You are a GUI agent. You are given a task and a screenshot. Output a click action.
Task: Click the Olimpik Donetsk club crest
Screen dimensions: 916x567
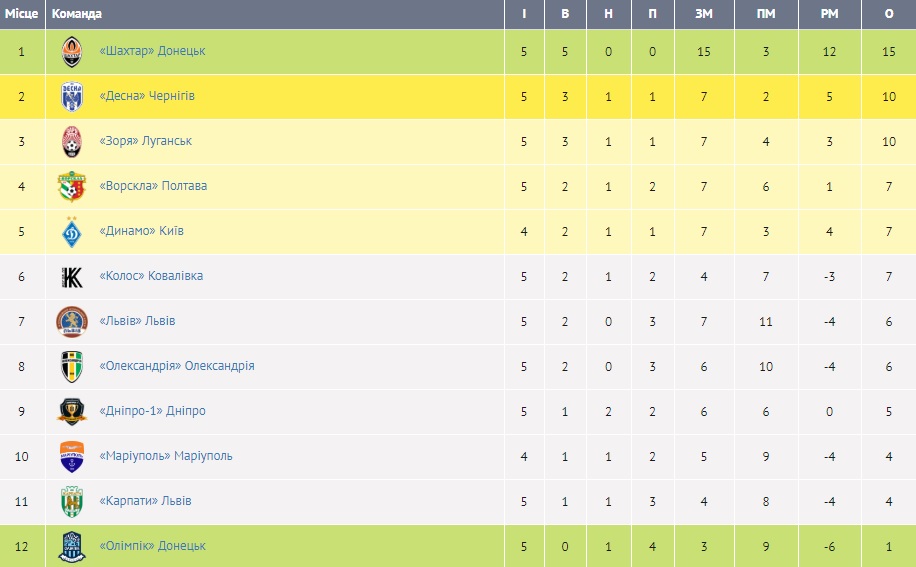pyautogui.click(x=72, y=546)
